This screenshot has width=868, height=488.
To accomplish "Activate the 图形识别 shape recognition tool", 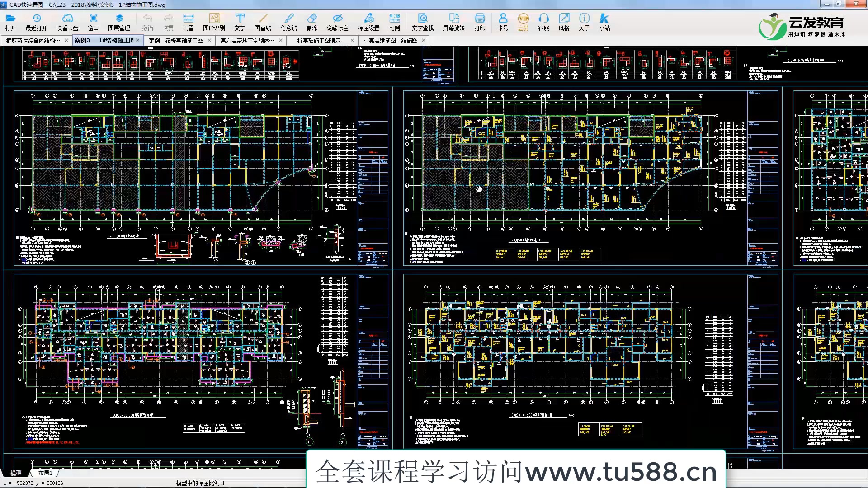I will point(214,20).
